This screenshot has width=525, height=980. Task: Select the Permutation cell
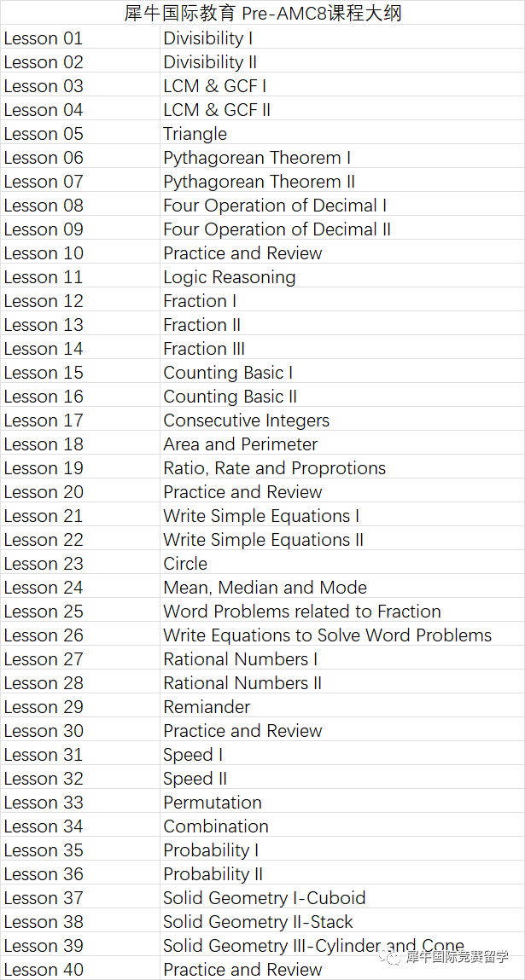click(x=341, y=803)
